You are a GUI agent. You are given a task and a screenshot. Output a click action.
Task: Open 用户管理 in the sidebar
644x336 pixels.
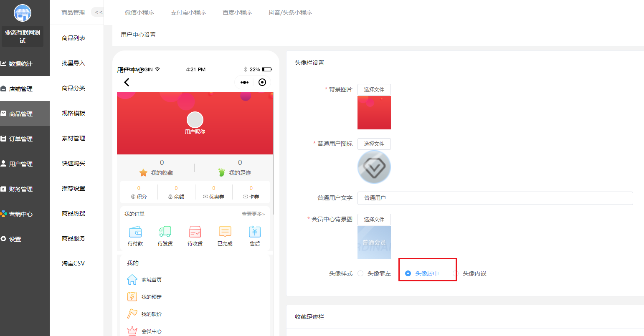pyautogui.click(x=25, y=164)
